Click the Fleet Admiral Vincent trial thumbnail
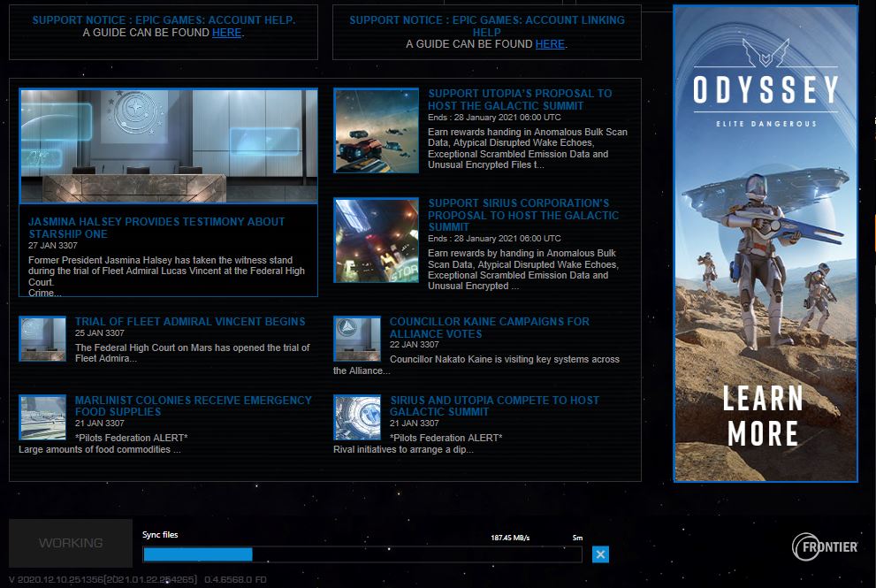 pos(42,339)
